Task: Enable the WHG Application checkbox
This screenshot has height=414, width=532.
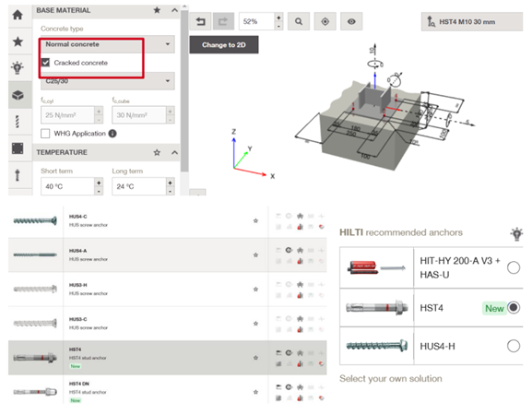Action: click(x=45, y=134)
